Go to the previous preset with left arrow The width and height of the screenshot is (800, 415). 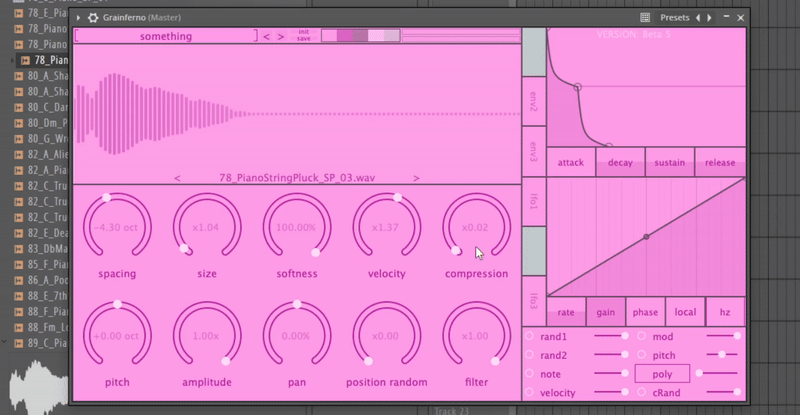tap(697, 17)
